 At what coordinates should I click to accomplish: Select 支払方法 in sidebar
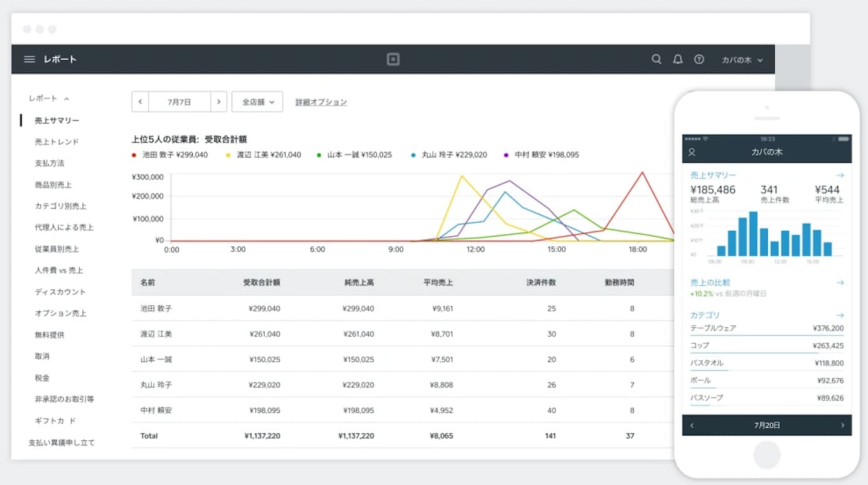(49, 163)
